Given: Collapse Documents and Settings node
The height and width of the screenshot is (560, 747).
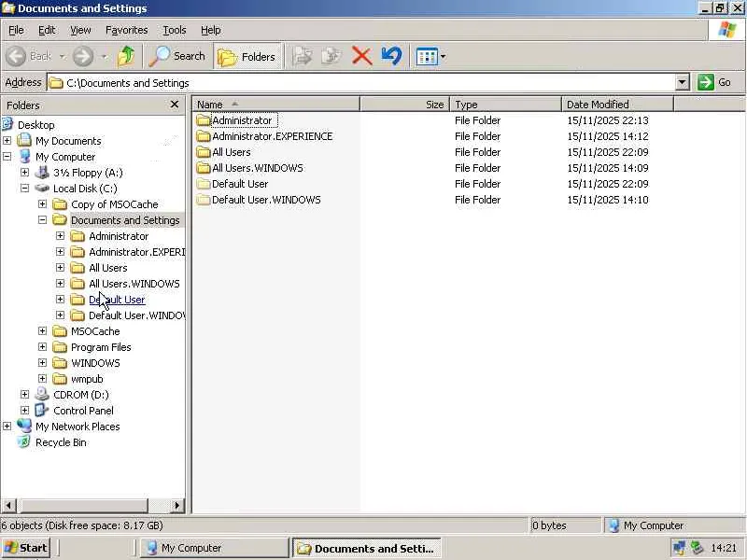Looking at the screenshot, I should tap(42, 219).
